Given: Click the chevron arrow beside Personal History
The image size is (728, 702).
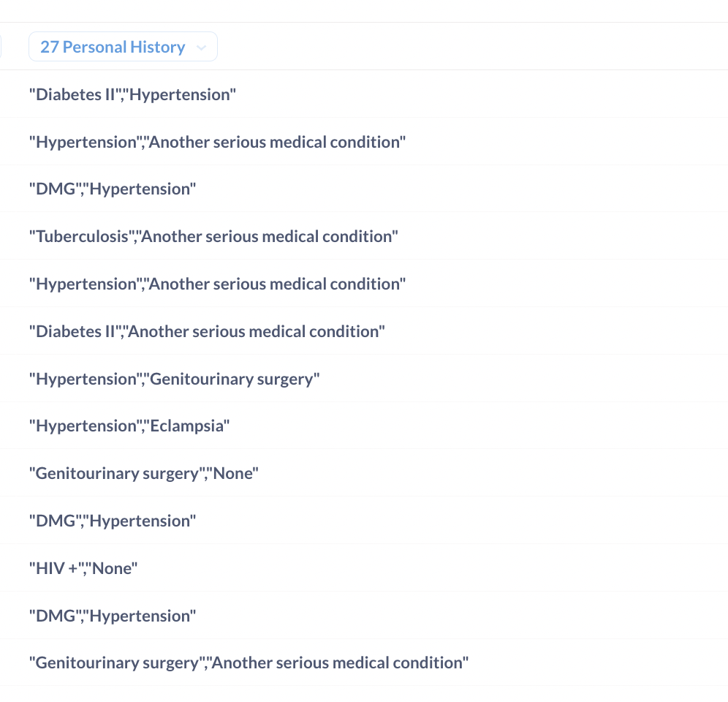Looking at the screenshot, I should tap(201, 48).
